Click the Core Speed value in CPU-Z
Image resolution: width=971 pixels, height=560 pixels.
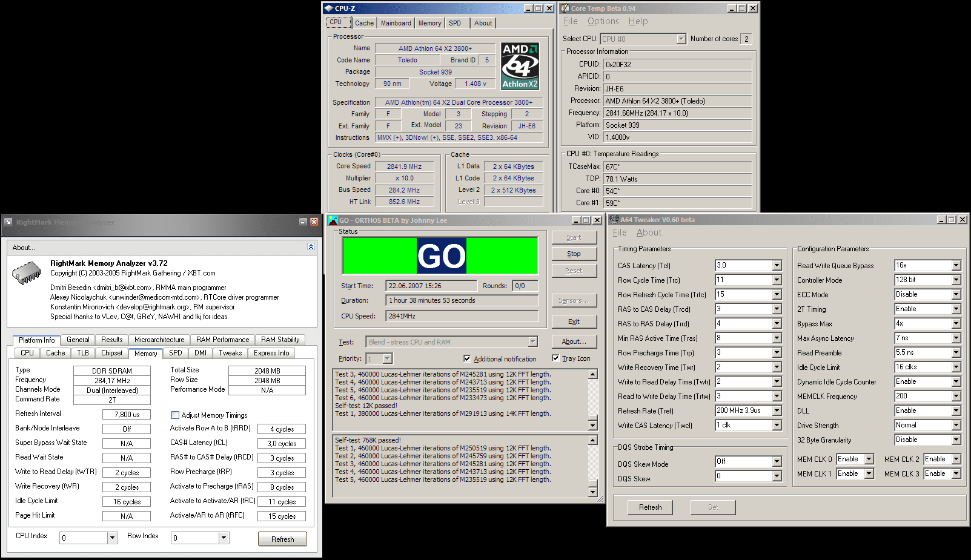click(x=404, y=166)
